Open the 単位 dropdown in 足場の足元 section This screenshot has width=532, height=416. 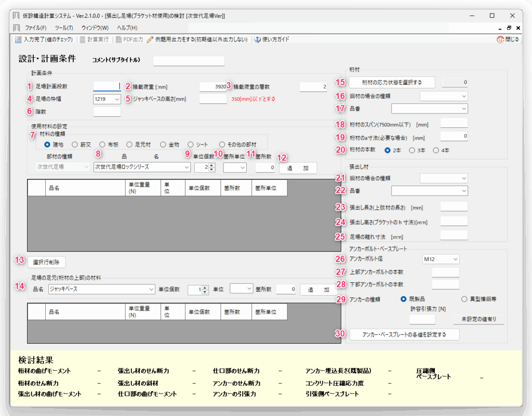pyautogui.click(x=241, y=289)
